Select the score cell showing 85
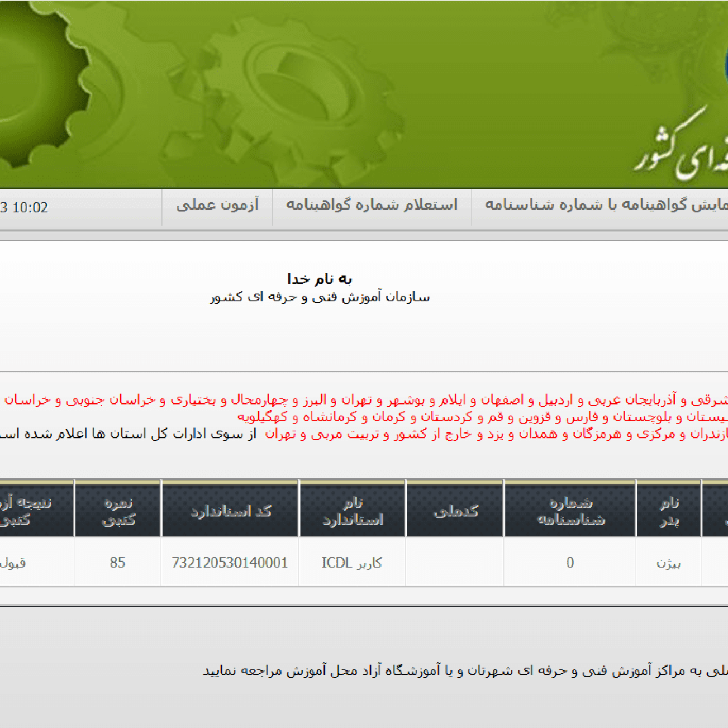Image resolution: width=728 pixels, height=728 pixels. coord(117,563)
